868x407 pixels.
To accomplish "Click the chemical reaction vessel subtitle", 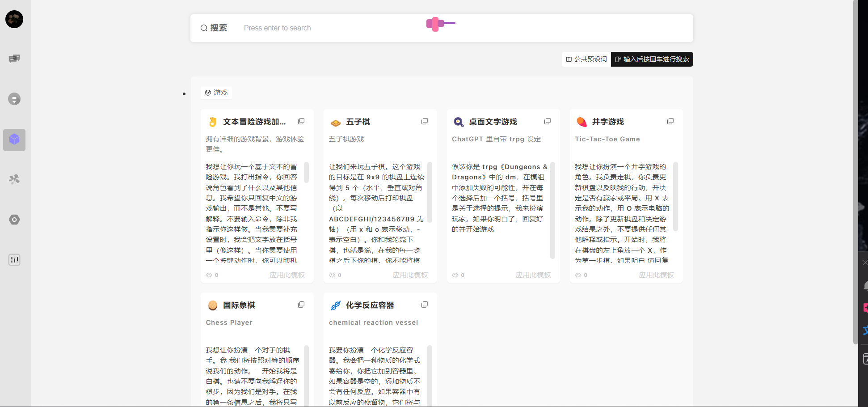I will click(374, 322).
